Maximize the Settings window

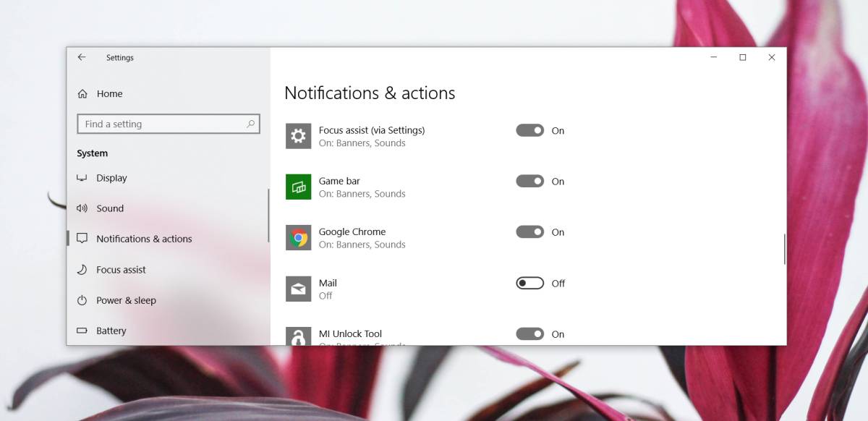[x=742, y=58]
